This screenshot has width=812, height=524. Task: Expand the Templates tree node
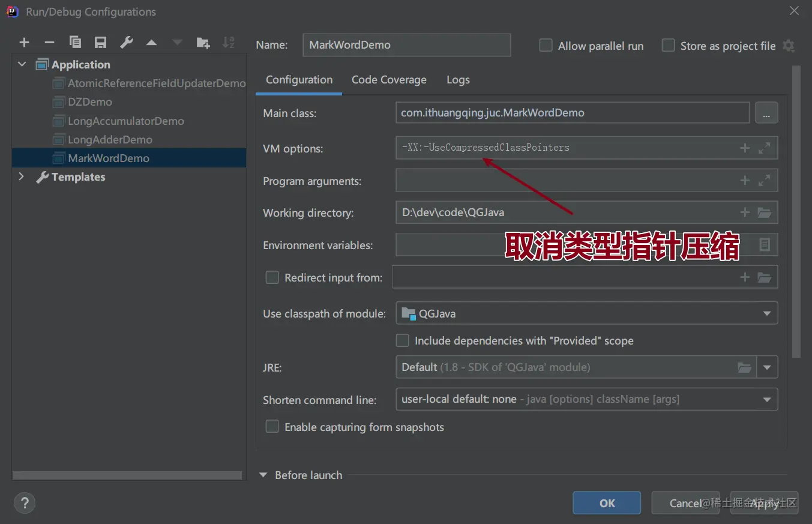22,176
